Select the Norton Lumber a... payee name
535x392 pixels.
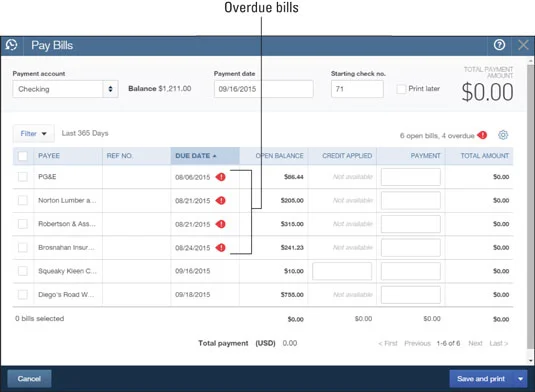click(67, 200)
